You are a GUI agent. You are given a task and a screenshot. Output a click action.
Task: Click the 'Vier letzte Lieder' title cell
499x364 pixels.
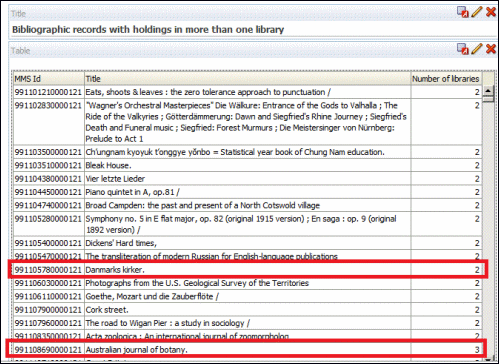tap(248, 179)
